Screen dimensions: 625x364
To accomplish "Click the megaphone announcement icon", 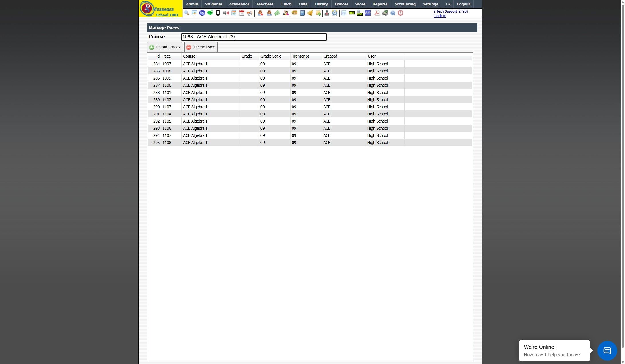I will [250, 13].
